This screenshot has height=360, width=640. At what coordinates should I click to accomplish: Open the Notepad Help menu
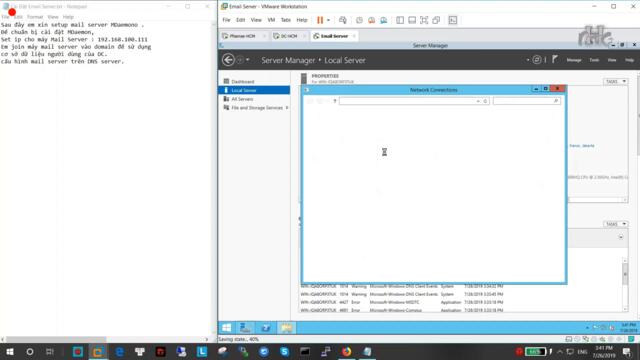[68, 17]
